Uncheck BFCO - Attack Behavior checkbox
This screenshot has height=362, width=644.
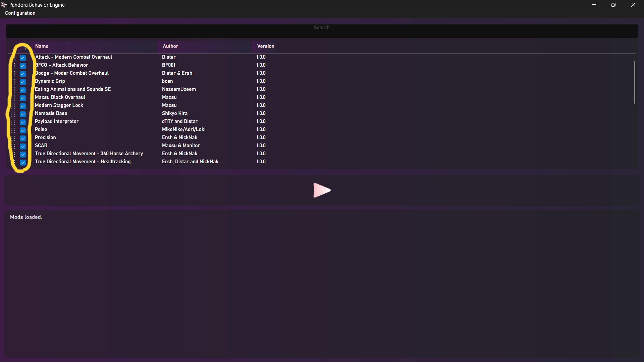[x=23, y=66]
